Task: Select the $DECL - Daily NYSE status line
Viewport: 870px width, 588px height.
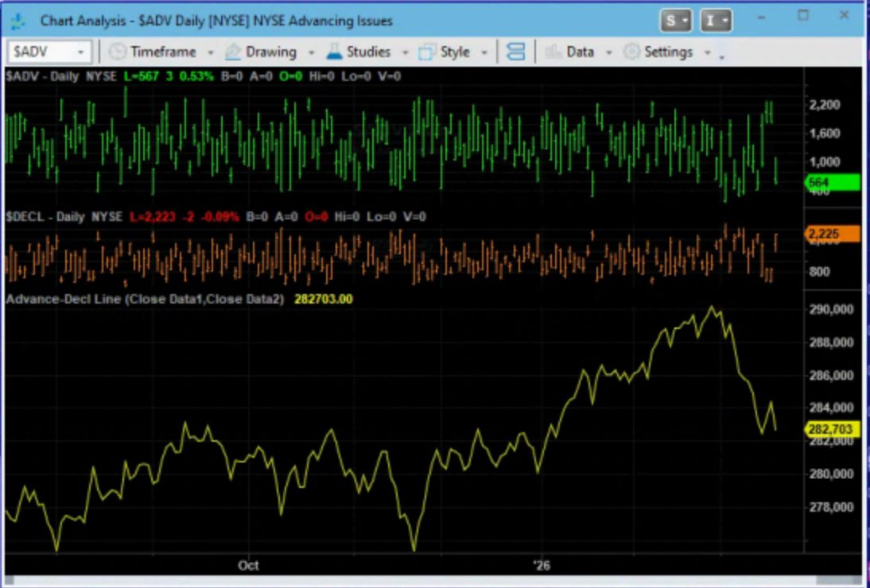Action: click(216, 217)
